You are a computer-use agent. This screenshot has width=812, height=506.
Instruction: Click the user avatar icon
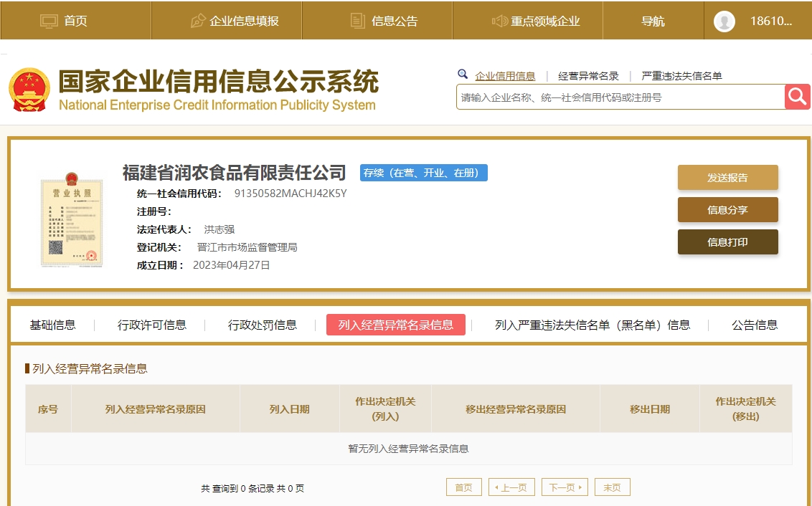click(x=724, y=22)
